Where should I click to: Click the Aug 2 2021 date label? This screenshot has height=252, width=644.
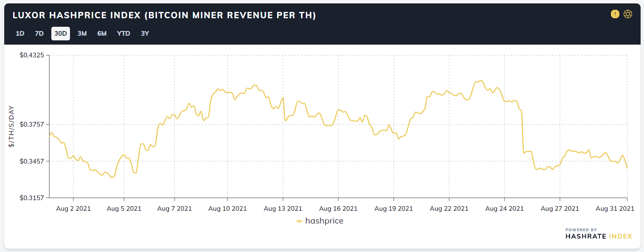[73, 209]
